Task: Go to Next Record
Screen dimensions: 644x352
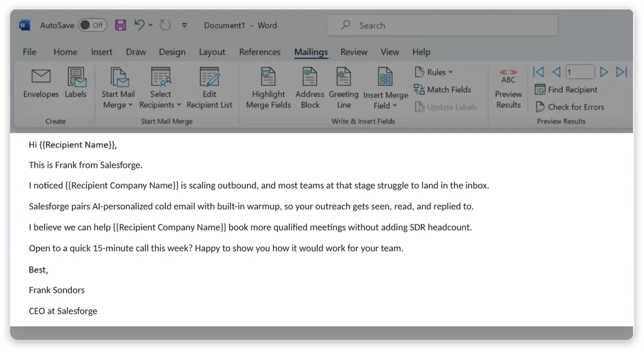Action: [x=604, y=72]
